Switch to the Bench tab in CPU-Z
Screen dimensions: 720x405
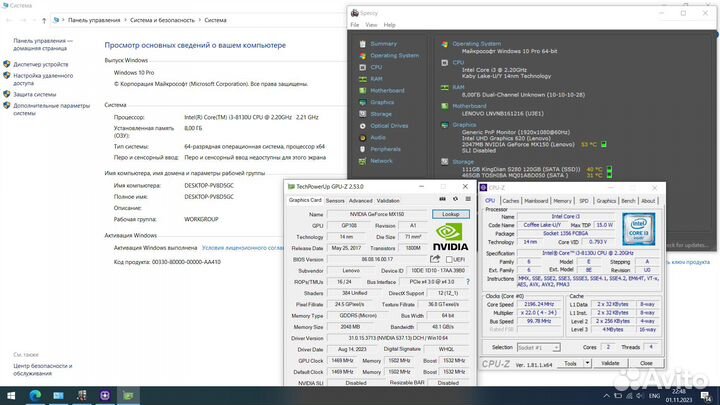coord(628,201)
